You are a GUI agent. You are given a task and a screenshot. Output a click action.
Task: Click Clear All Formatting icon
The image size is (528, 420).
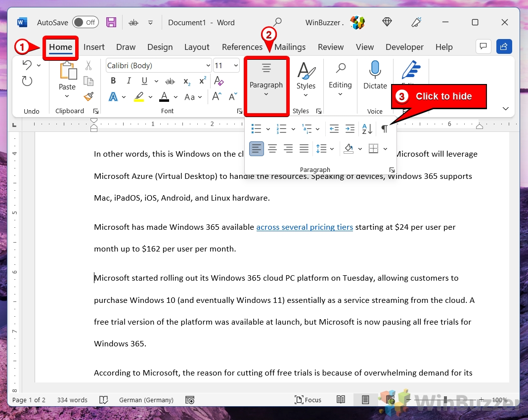[x=219, y=81]
